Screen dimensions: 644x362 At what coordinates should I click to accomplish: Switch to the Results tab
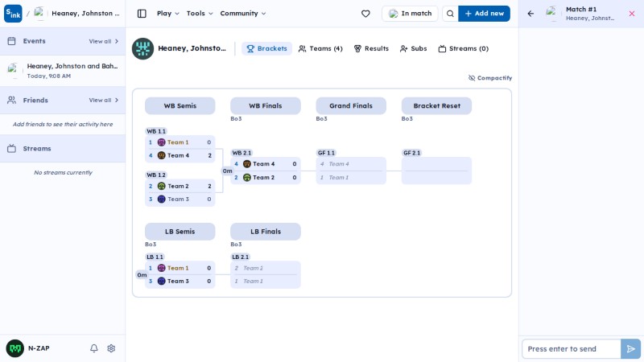coord(371,48)
